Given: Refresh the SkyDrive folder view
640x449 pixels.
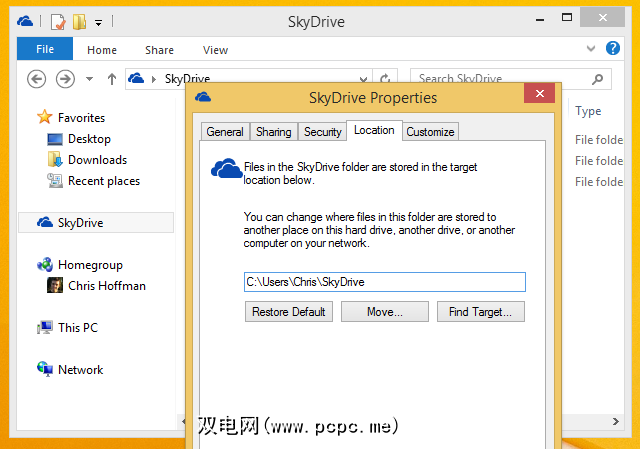Looking at the screenshot, I should [x=385, y=78].
